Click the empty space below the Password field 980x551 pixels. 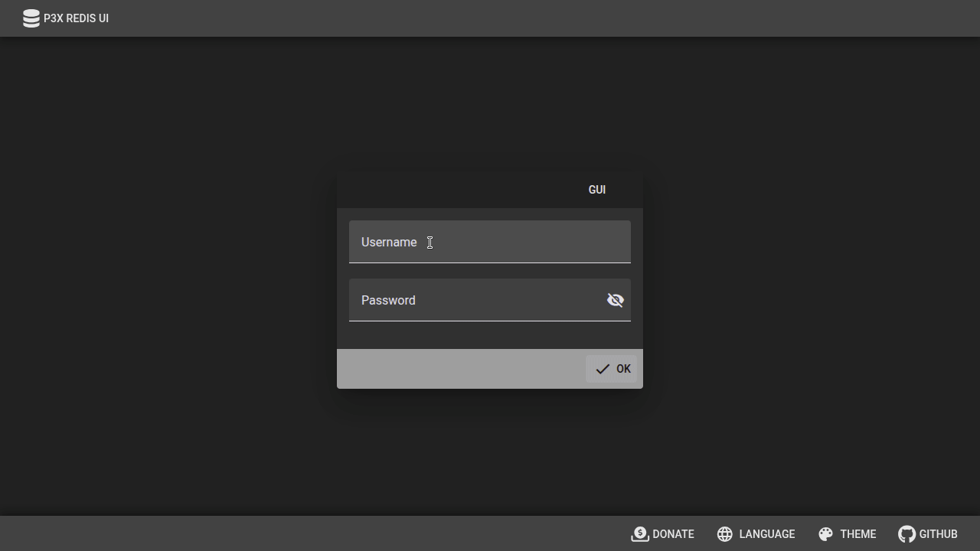490,335
